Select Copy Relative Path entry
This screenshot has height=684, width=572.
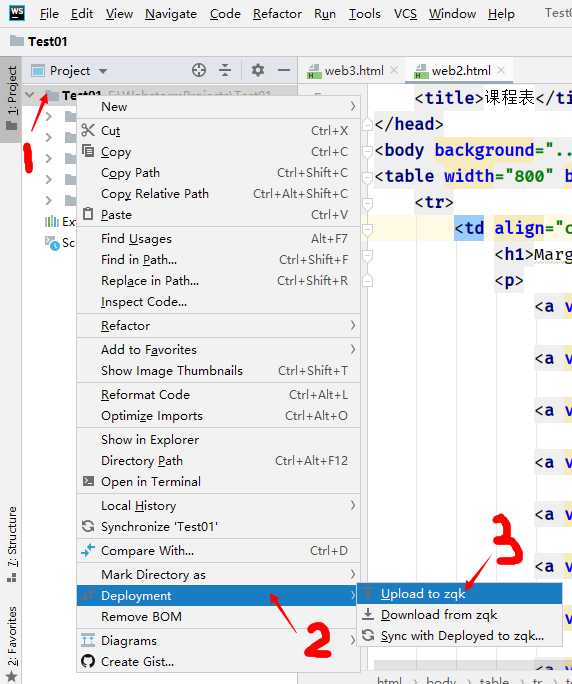[218, 193]
